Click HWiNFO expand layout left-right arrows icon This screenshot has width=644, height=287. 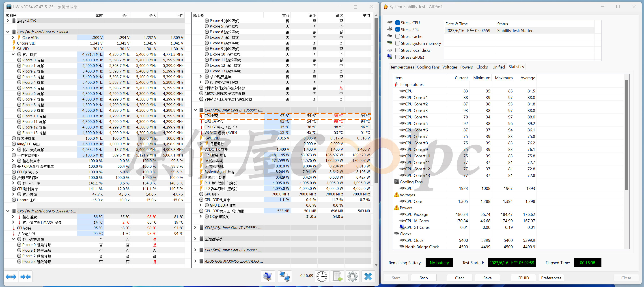[11, 276]
